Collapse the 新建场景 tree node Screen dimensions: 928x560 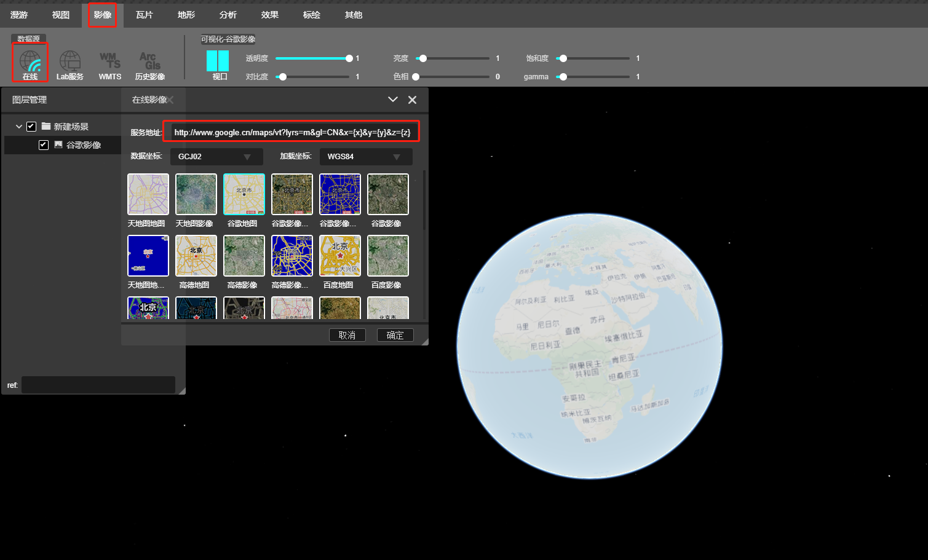coord(18,127)
